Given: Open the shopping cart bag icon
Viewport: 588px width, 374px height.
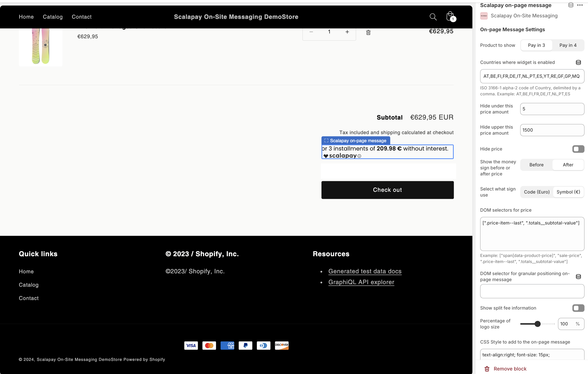Looking at the screenshot, I should 450,17.
